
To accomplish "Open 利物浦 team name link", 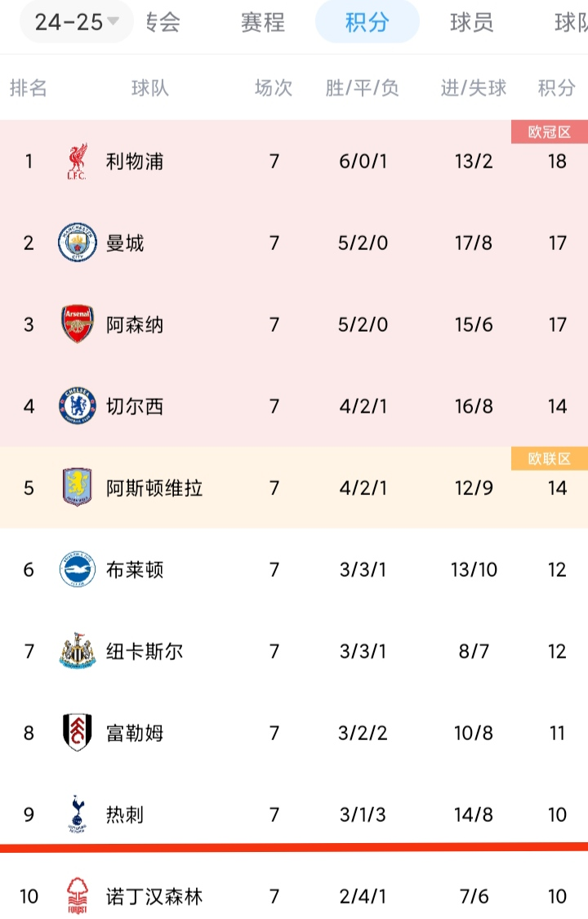I will click(x=135, y=161).
